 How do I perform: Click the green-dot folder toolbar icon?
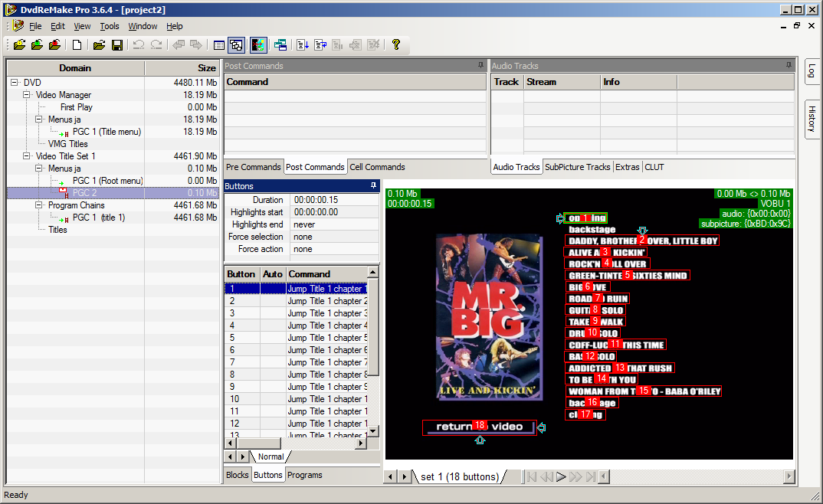[38, 45]
